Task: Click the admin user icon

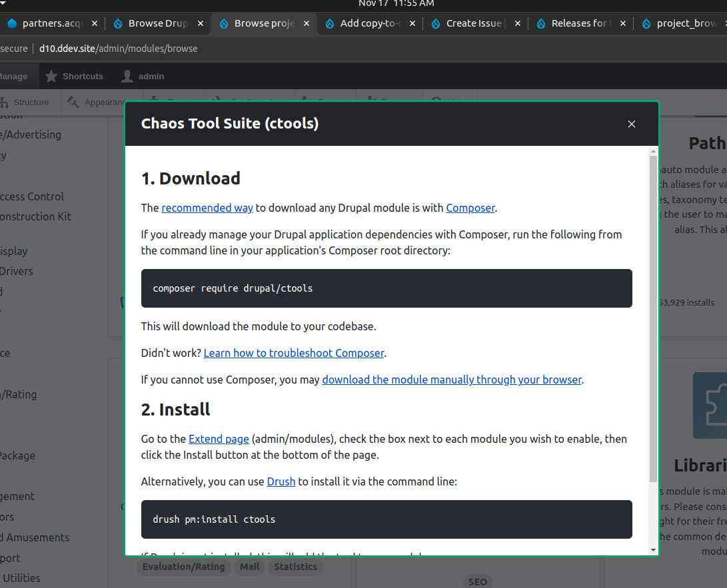Action: pyautogui.click(x=127, y=77)
